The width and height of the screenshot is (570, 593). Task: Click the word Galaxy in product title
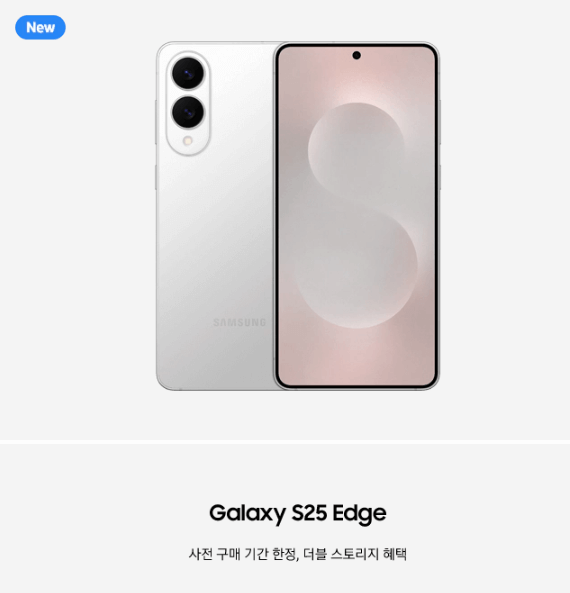coord(248,514)
